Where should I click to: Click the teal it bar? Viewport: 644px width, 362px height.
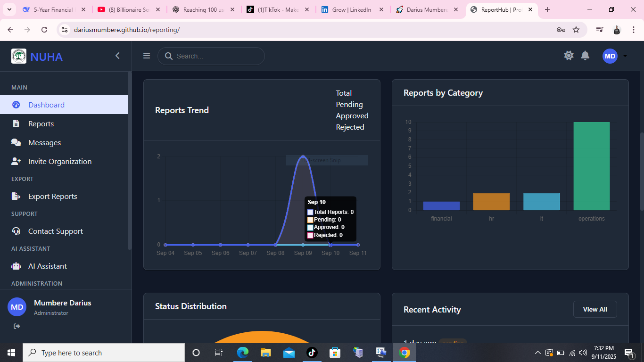tap(541, 201)
